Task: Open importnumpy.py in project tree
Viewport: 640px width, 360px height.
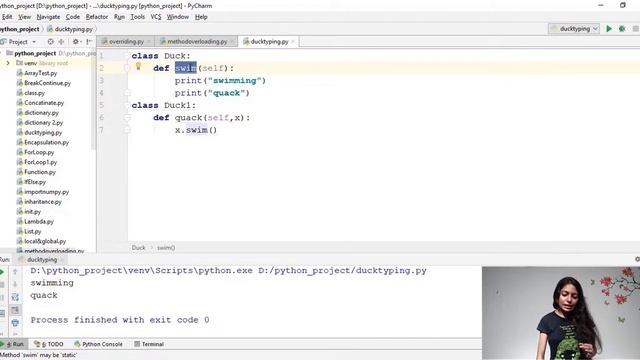Action: click(43, 192)
